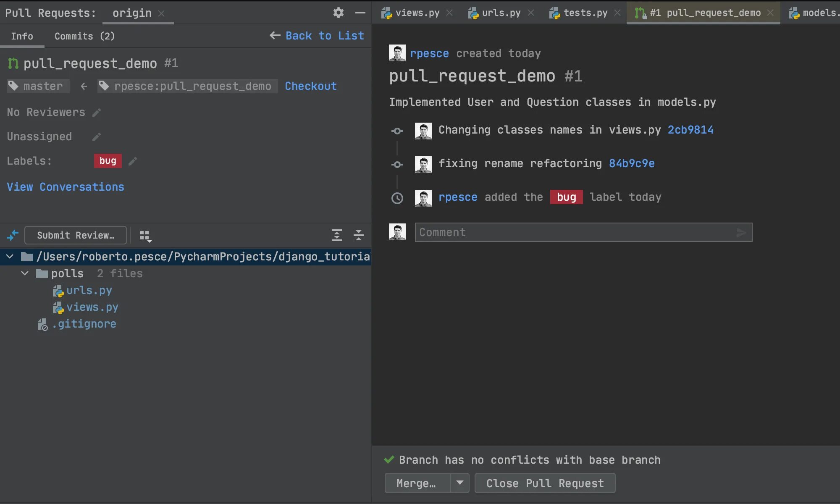Screen dimensions: 840x504
Task: Click Close Pull Request button
Action: tap(545, 483)
